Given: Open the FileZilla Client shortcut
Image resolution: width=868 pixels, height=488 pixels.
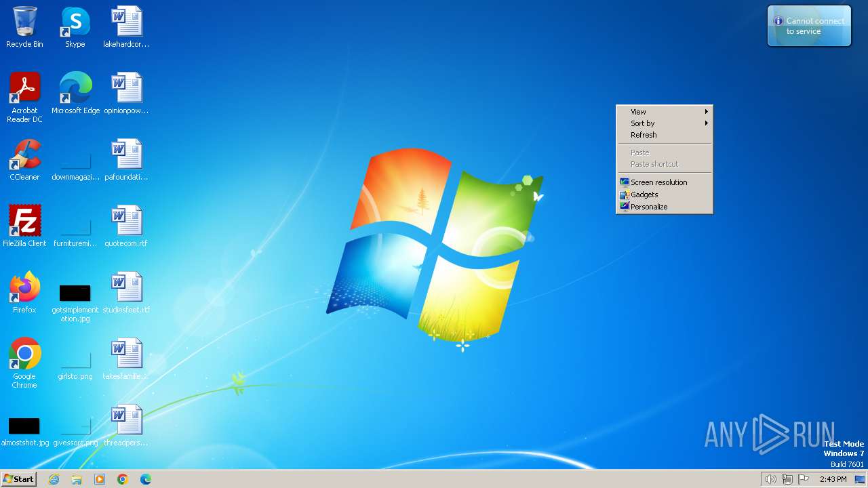Looking at the screenshot, I should click(24, 226).
